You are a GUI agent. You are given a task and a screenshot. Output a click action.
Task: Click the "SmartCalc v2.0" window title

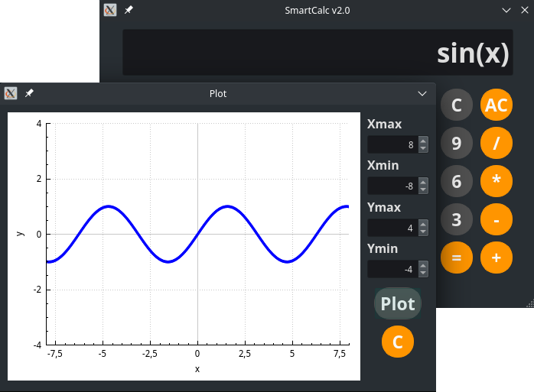point(317,11)
